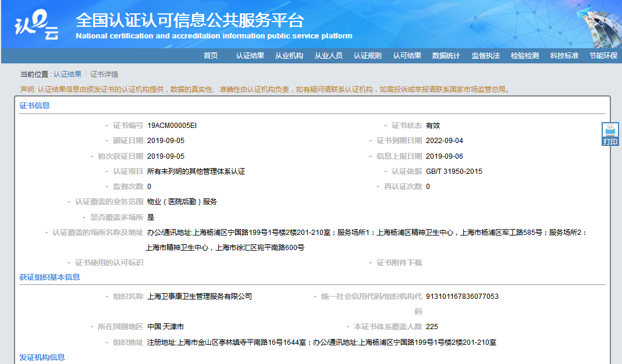
Task: Select 认证结果 in the navigation bar
Action: [x=250, y=56]
